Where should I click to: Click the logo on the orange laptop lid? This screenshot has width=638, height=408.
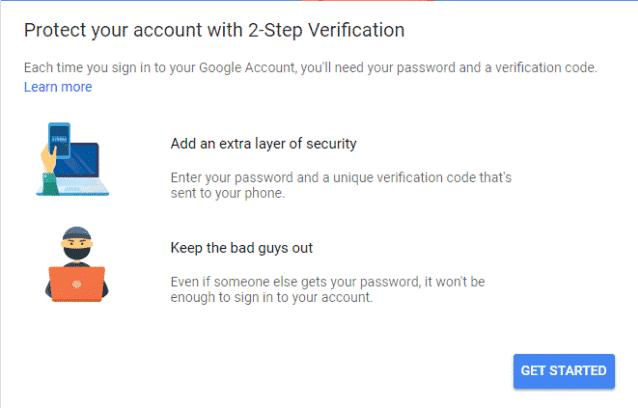click(77, 283)
